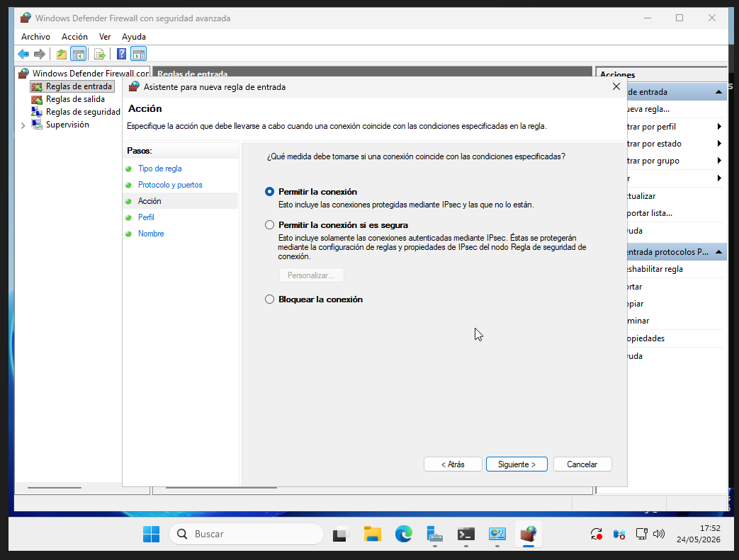This screenshot has height=560, width=739.
Task: Click the Cancelar button
Action: (582, 464)
